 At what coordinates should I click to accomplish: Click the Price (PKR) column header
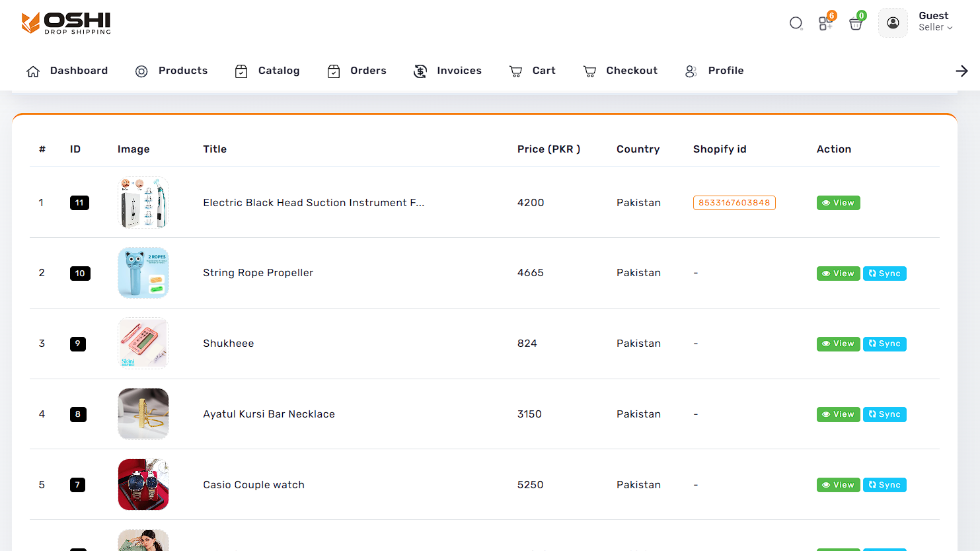(x=549, y=149)
